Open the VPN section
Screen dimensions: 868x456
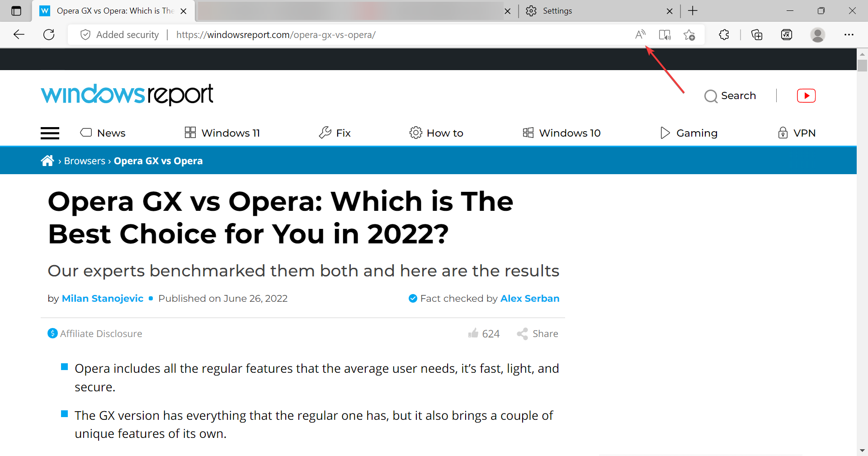coord(797,133)
